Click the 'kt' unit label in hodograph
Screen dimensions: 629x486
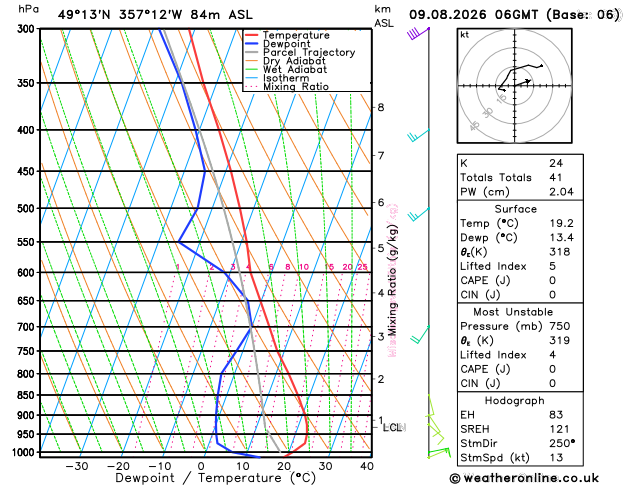[465, 35]
